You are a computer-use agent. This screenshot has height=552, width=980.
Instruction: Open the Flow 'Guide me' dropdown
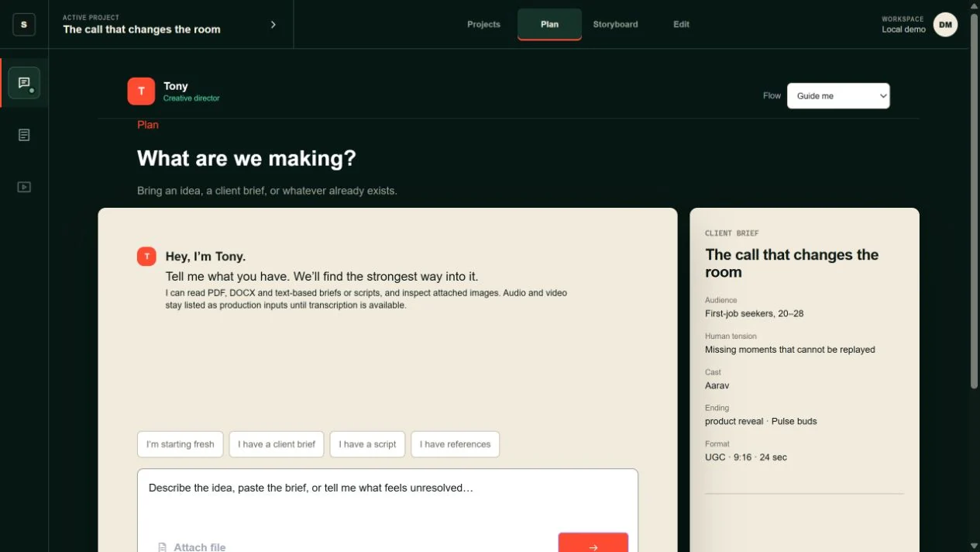pos(838,96)
